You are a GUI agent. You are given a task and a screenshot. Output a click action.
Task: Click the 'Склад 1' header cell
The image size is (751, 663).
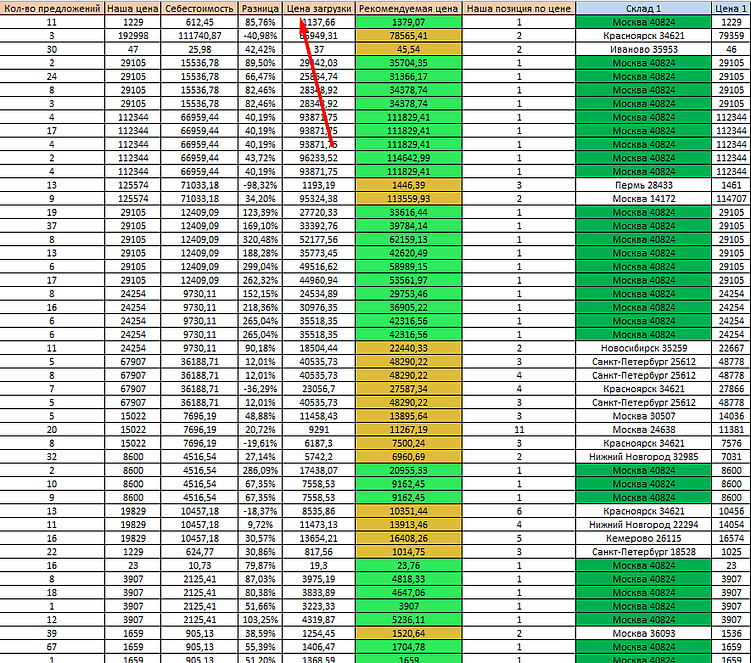pos(643,8)
